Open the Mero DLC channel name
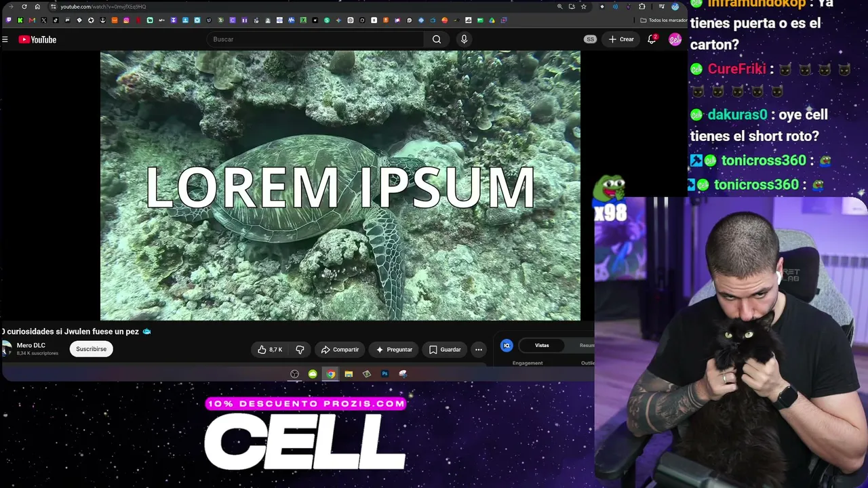 click(x=31, y=346)
